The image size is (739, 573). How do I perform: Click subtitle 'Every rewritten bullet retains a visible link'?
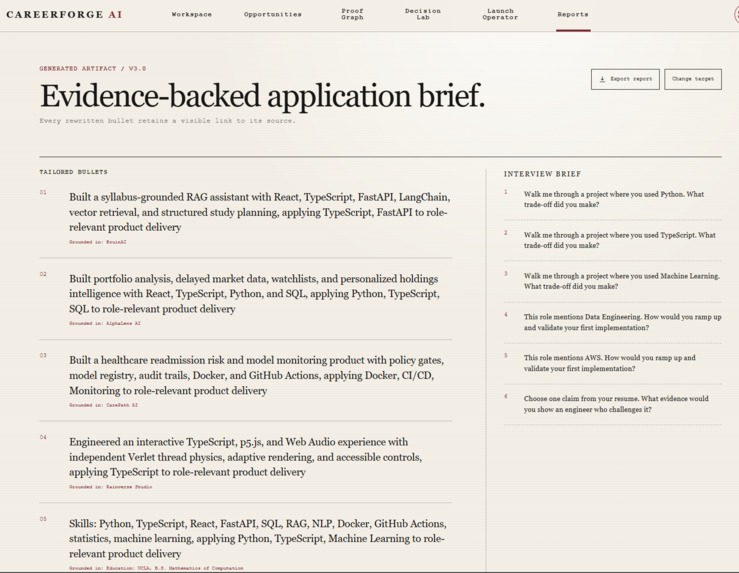pyautogui.click(x=167, y=121)
